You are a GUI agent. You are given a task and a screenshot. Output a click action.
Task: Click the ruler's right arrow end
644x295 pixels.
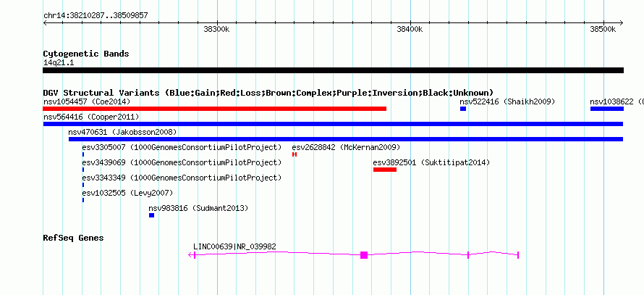click(622, 23)
